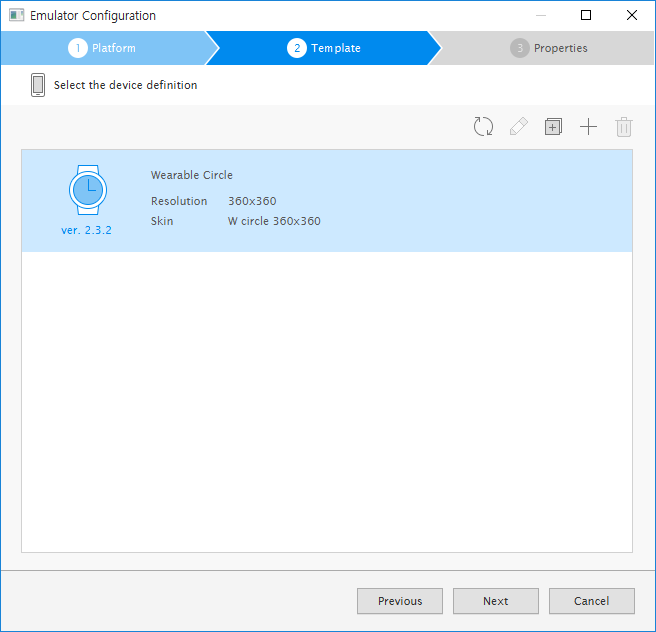Screen dimensions: 656x632
Task: Click the refresh templates icon
Action: [x=484, y=127]
